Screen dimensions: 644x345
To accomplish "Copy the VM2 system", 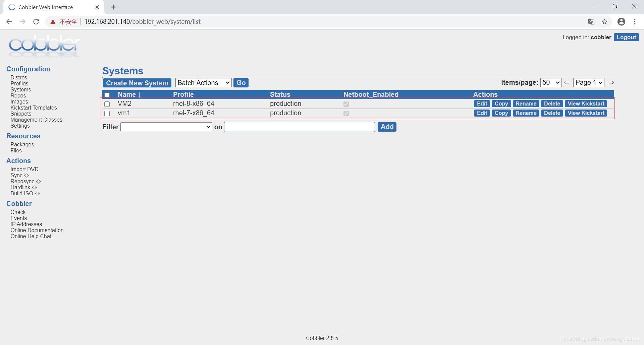I will (501, 104).
